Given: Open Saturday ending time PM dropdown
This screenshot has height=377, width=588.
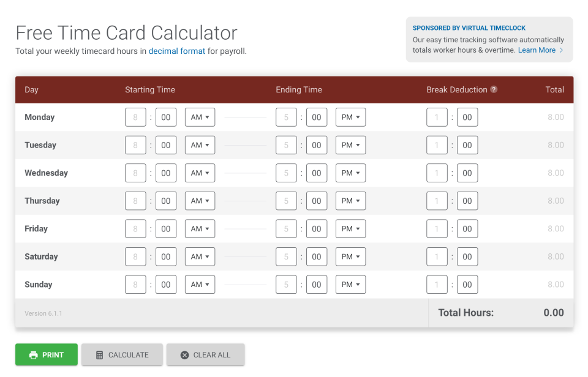Looking at the screenshot, I should coord(350,257).
